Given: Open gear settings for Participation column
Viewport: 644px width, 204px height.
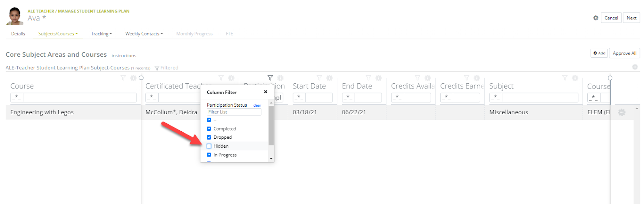Looking at the screenshot, I should coord(280,78).
